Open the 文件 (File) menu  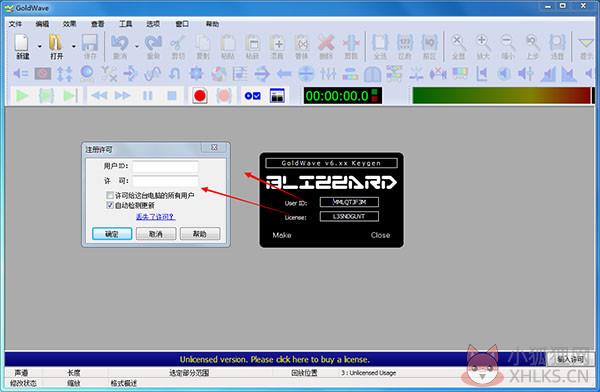[15, 24]
